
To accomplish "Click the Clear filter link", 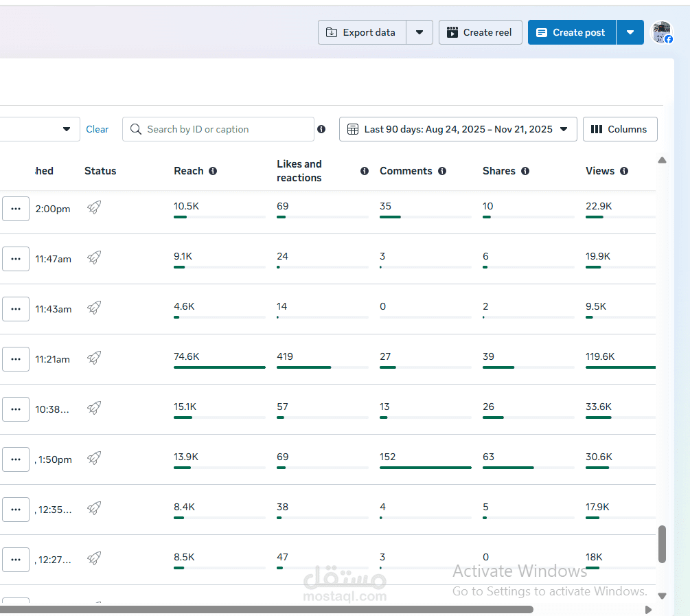I will pyautogui.click(x=97, y=129).
